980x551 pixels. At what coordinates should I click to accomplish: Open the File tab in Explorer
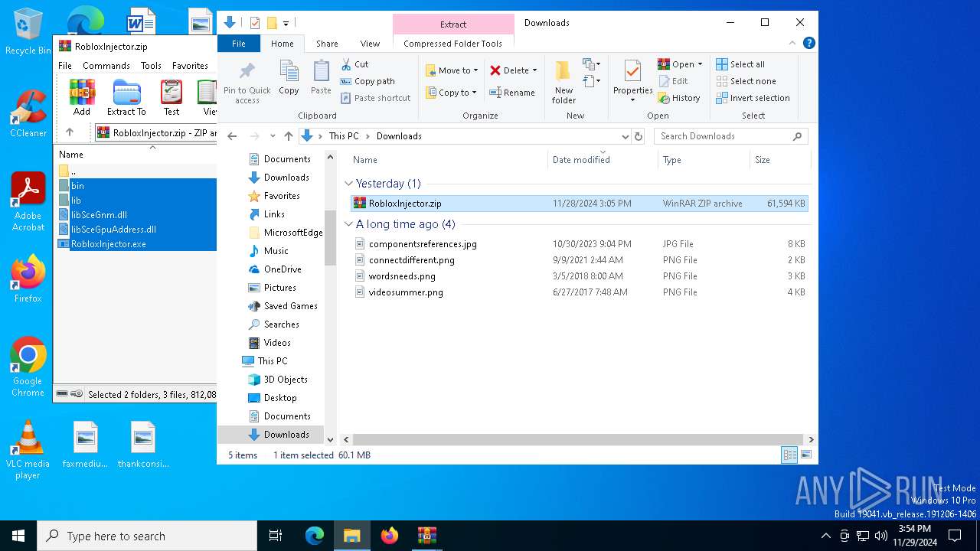(239, 44)
